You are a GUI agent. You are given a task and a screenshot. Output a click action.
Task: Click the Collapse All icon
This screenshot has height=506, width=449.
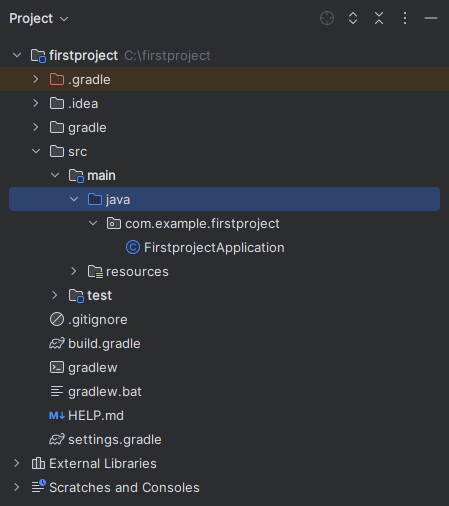click(x=379, y=18)
